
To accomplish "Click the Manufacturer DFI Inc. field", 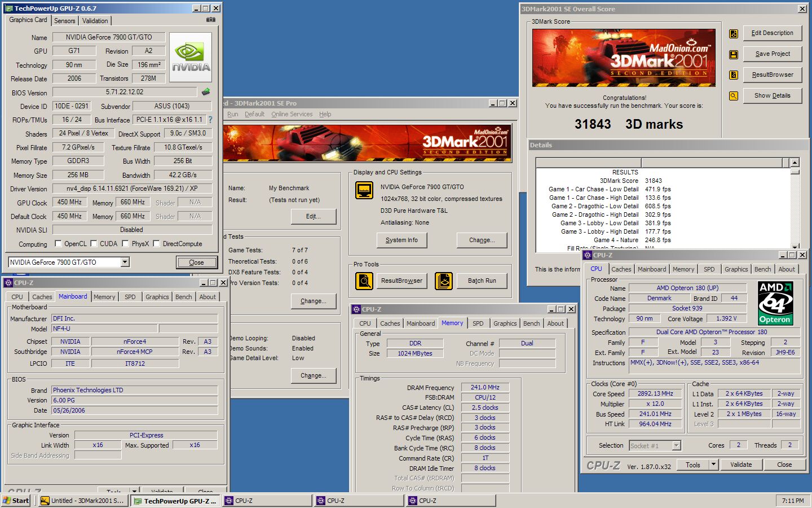I will (134, 318).
